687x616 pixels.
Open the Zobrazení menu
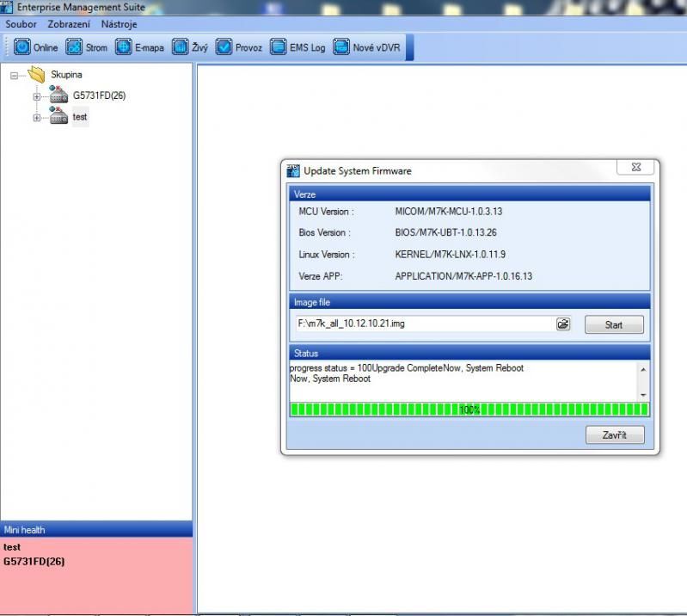[x=69, y=24]
